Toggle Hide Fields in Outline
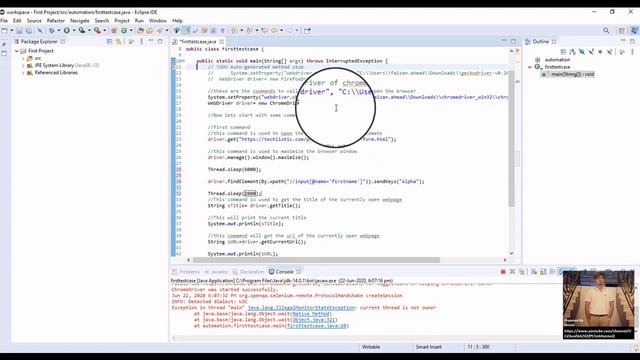Viewport: 640px width, 360px height. pos(582,52)
